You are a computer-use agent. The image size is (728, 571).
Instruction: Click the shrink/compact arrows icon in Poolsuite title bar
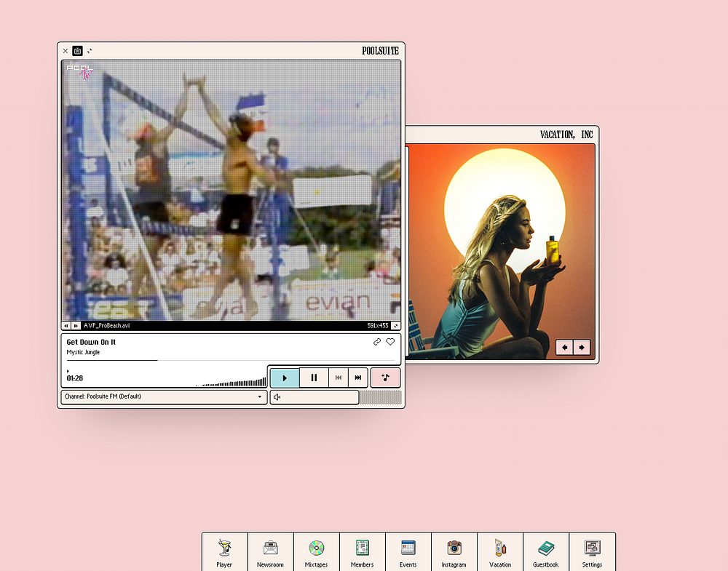(90, 51)
